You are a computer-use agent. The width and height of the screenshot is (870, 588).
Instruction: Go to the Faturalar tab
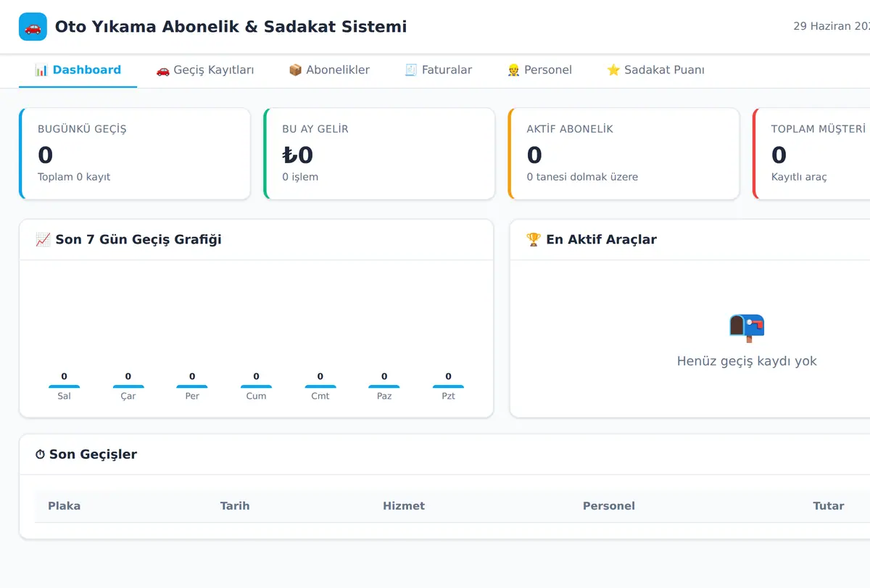[438, 70]
